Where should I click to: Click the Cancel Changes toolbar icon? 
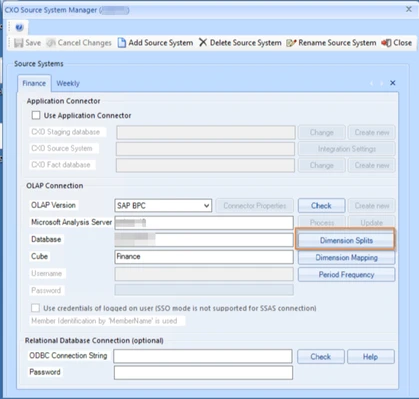[x=51, y=43]
